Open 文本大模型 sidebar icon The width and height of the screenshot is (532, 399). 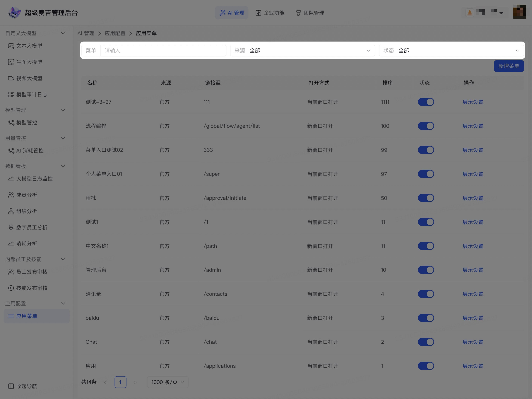pos(11,46)
